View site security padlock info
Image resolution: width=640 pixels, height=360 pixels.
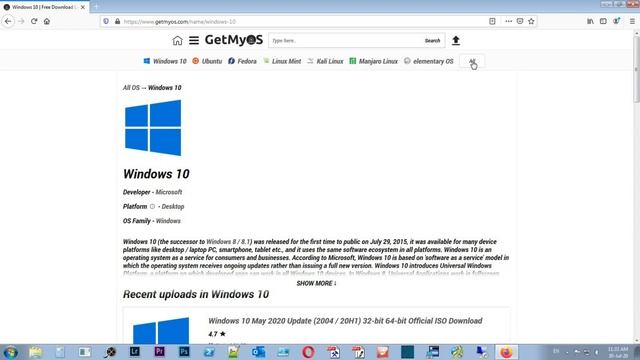point(118,21)
